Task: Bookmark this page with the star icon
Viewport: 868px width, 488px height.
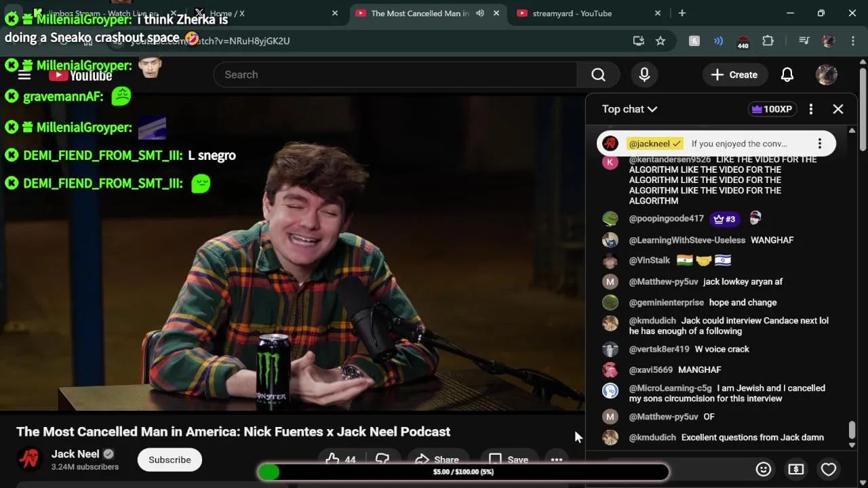Action: tap(660, 41)
